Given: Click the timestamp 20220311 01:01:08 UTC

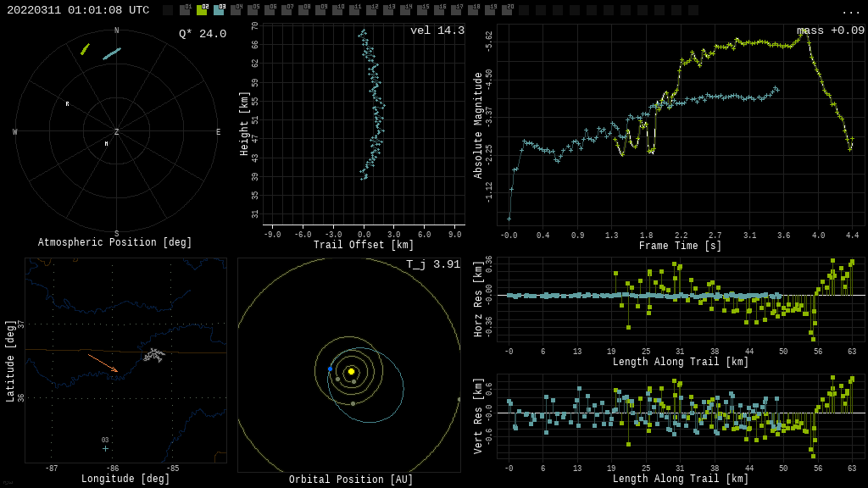Looking at the screenshot, I should click(78, 10).
